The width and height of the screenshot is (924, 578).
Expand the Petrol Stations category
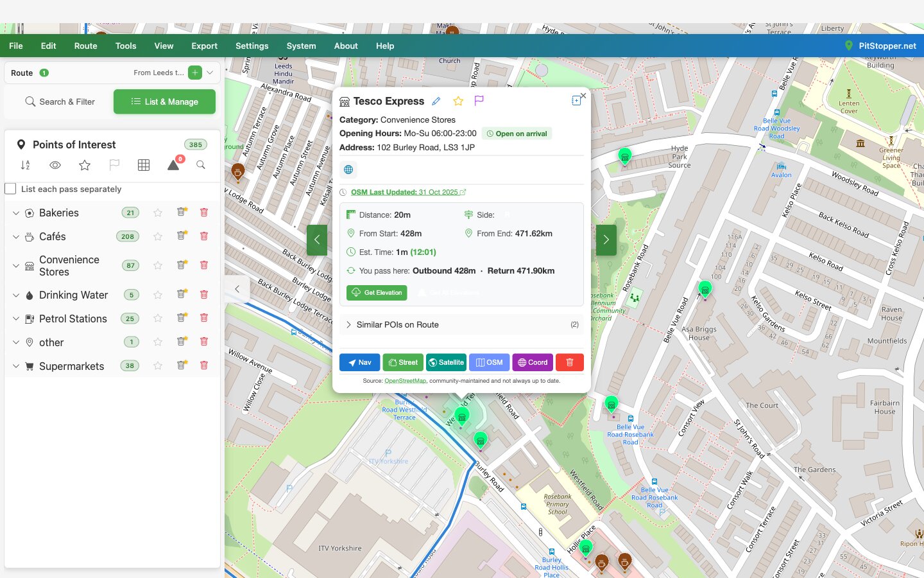tap(16, 319)
